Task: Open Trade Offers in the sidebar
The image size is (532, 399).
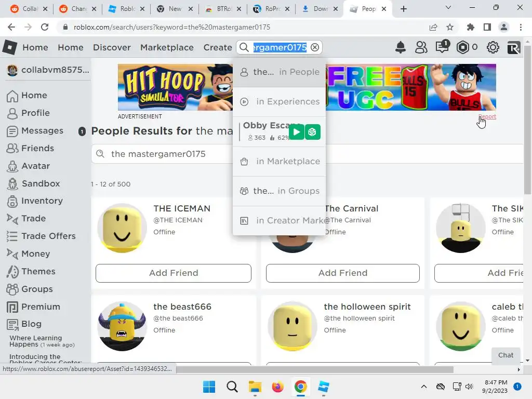Action: tap(42, 236)
